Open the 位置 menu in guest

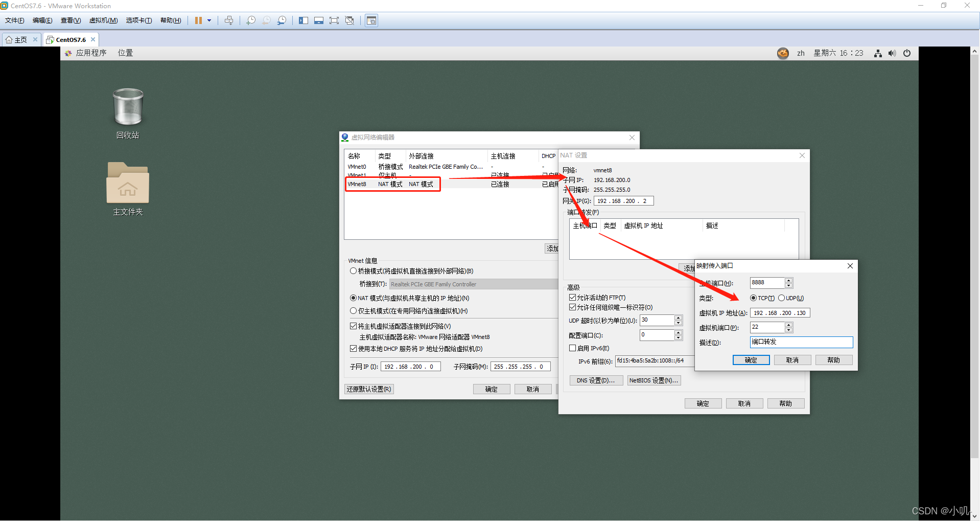[x=126, y=53]
